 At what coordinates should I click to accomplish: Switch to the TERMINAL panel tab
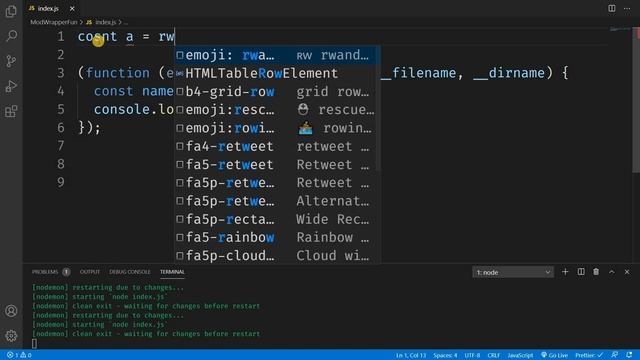pyautogui.click(x=172, y=272)
